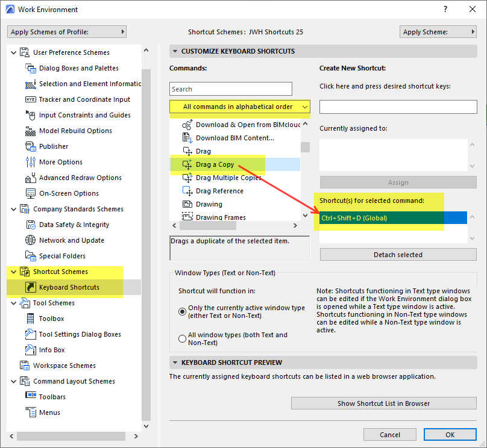Click the new shortcut keys input box
This screenshot has width=487, height=448.
(398, 107)
